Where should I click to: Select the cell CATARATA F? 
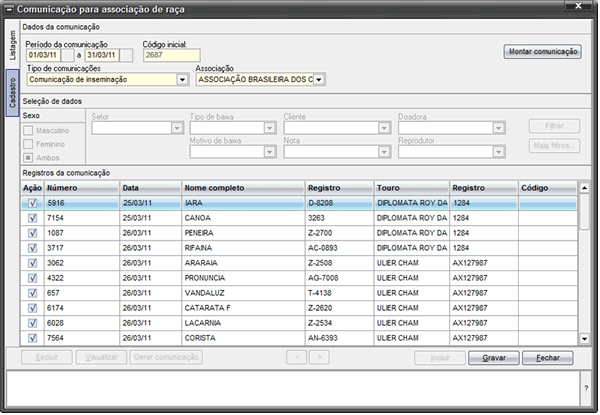pyautogui.click(x=243, y=308)
